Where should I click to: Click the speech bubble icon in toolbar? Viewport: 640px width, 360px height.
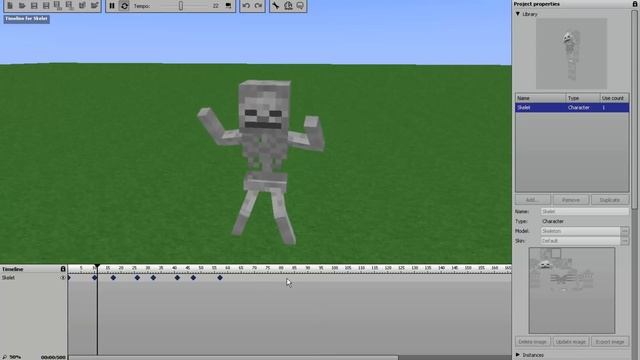pyautogui.click(x=300, y=6)
